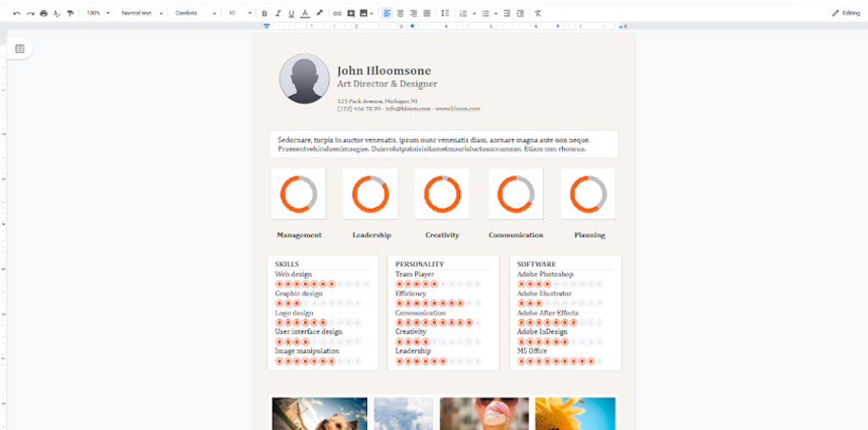Select justify alignment
Image resolution: width=868 pixels, height=430 pixels.
(x=427, y=14)
